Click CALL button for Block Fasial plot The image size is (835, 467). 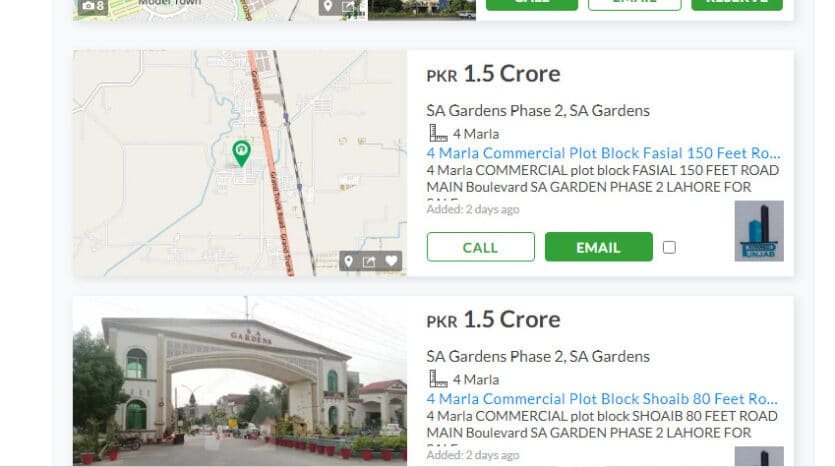coord(480,247)
